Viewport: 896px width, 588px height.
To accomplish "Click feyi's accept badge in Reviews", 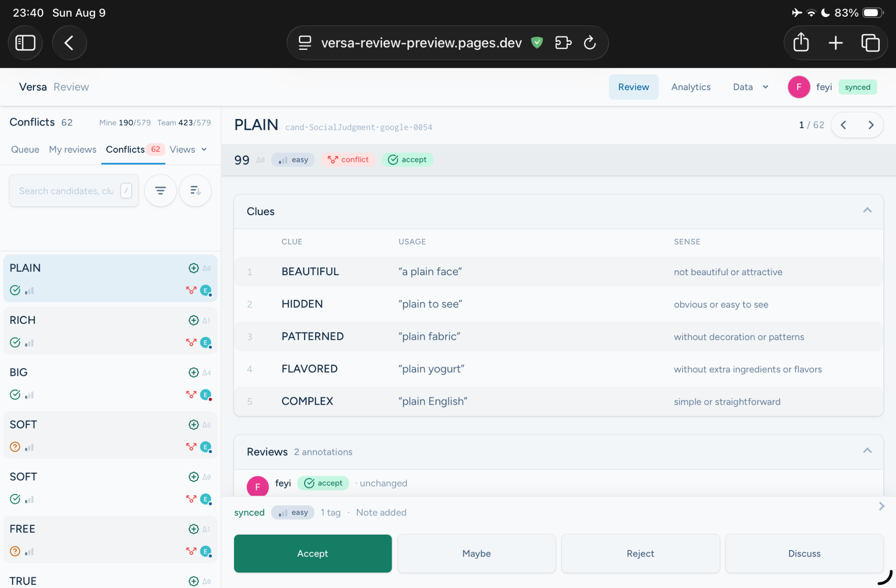I will tap(323, 483).
